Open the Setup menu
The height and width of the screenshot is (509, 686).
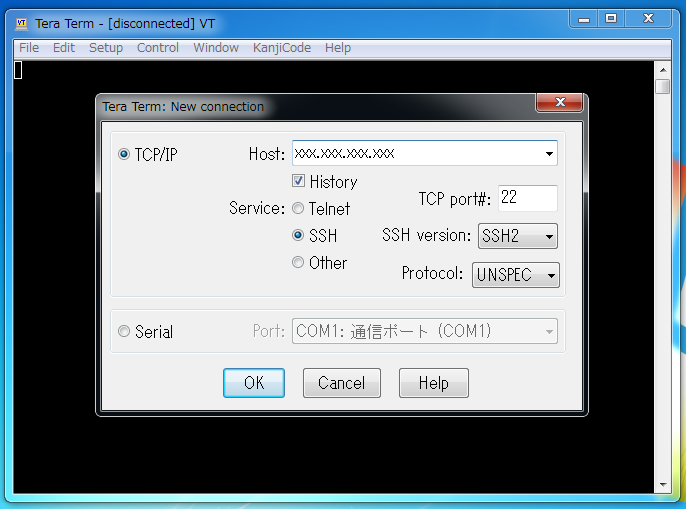pos(106,48)
